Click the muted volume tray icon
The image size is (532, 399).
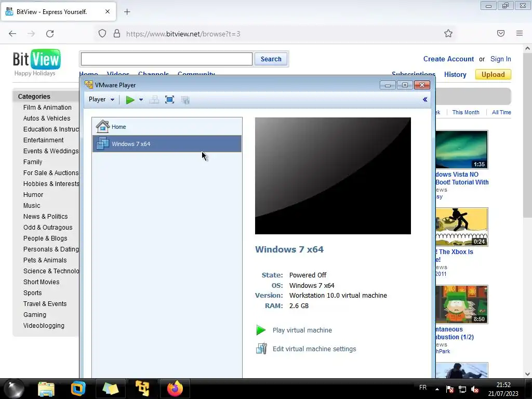tap(475, 389)
